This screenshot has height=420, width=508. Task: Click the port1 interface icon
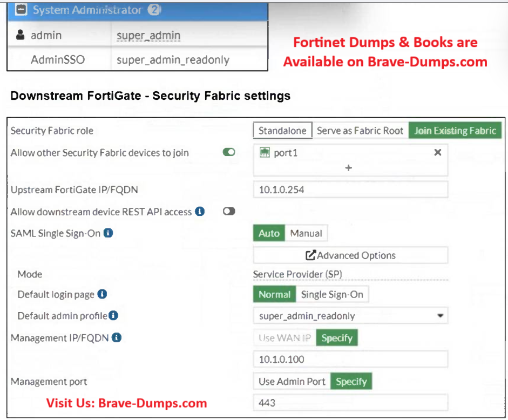coord(265,153)
